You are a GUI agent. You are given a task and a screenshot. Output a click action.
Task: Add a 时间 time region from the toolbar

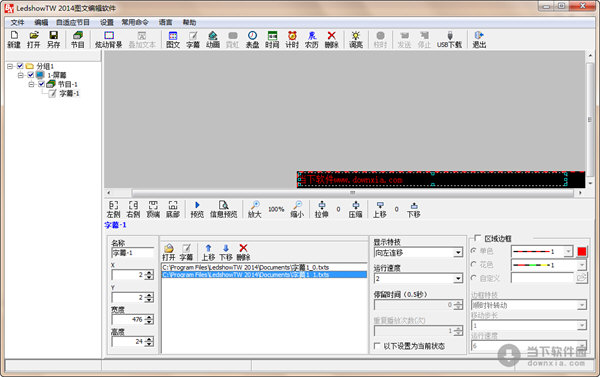pyautogui.click(x=272, y=39)
